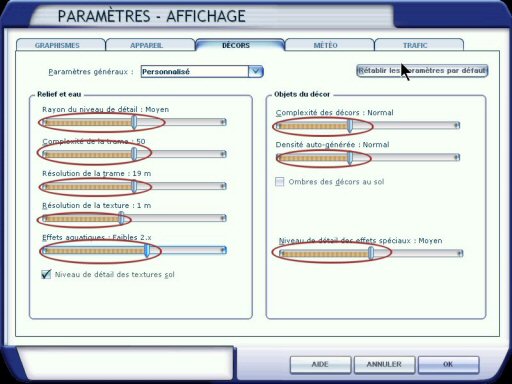Open the Paramètres généraux dropdown arrow
The width and height of the screenshot is (512, 384).
coord(256,72)
